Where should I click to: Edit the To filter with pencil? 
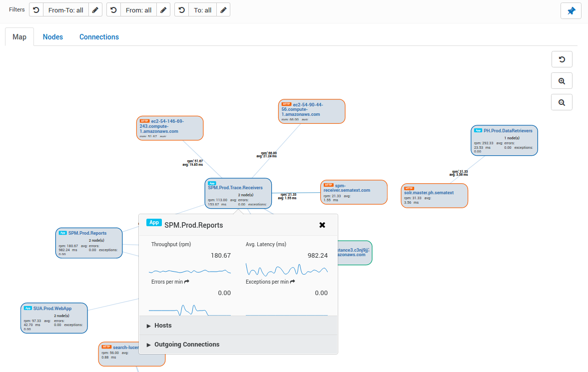click(x=223, y=10)
